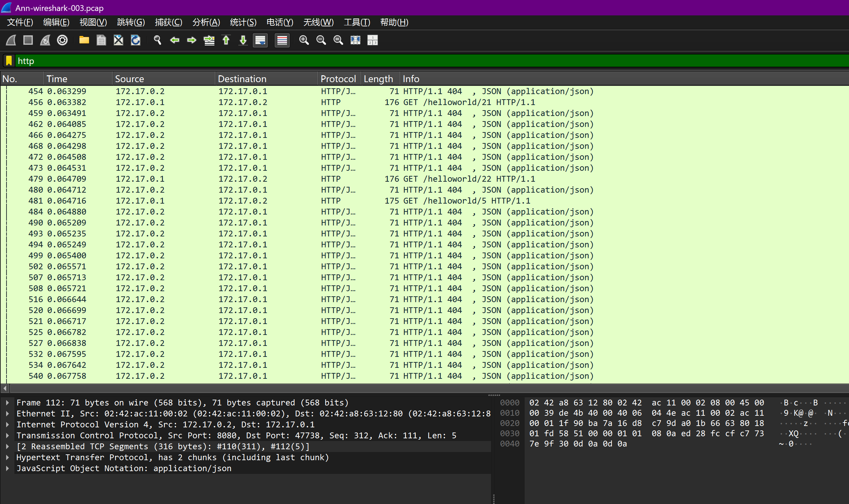The height and width of the screenshot is (504, 849).
Task: Click the Find packet magnifier icon
Action: (x=158, y=40)
